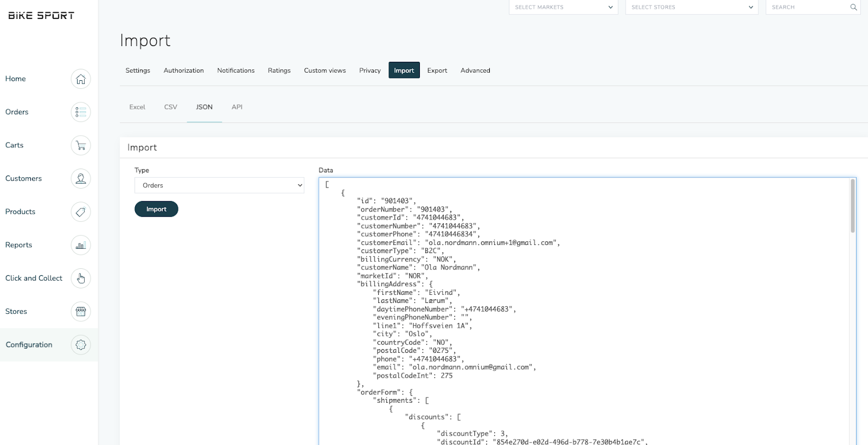Image resolution: width=868 pixels, height=445 pixels.
Task: Select the Excel import sub-tab
Action: point(137,107)
